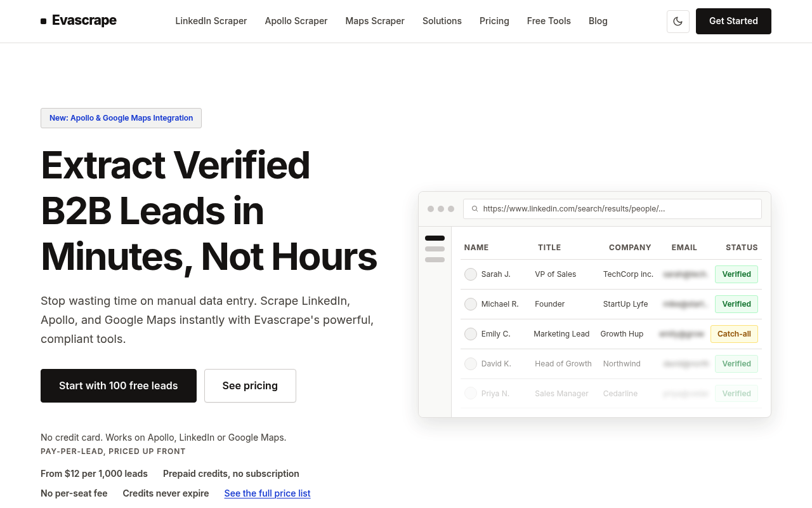This screenshot has width=812, height=508.
Task: Open the Solutions menu
Action: [x=442, y=21]
